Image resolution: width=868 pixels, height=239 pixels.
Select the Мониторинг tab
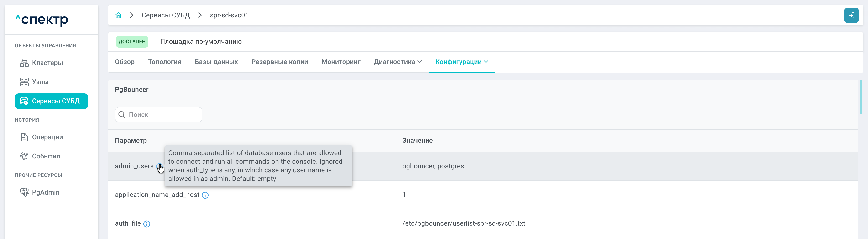click(341, 62)
